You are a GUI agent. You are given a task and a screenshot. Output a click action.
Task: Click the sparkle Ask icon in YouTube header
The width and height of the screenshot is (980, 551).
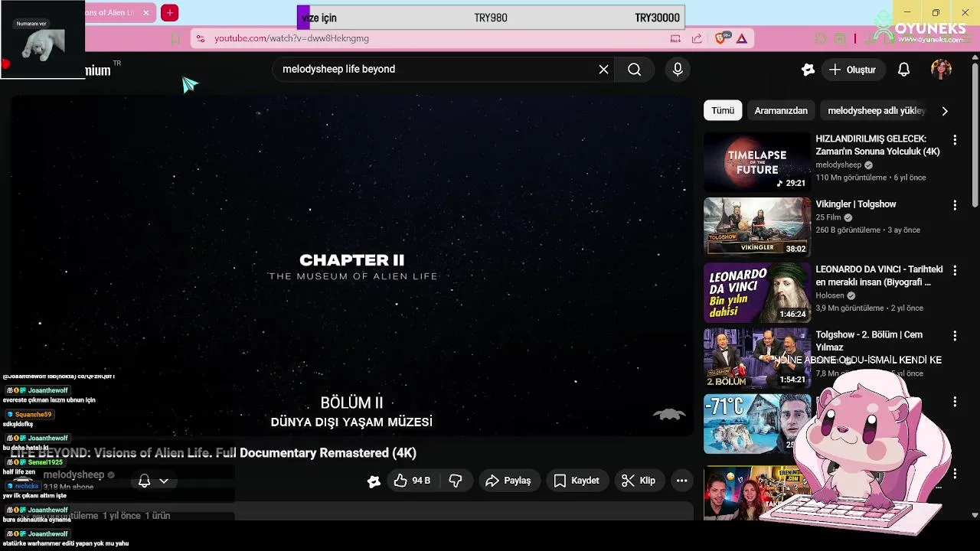[808, 70]
